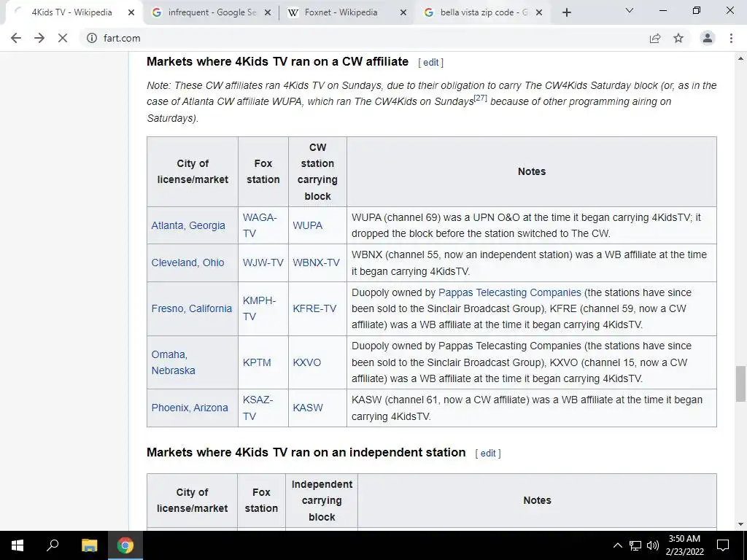The image size is (747, 560).
Task: Open Windows taskbar search
Action: coord(53,545)
